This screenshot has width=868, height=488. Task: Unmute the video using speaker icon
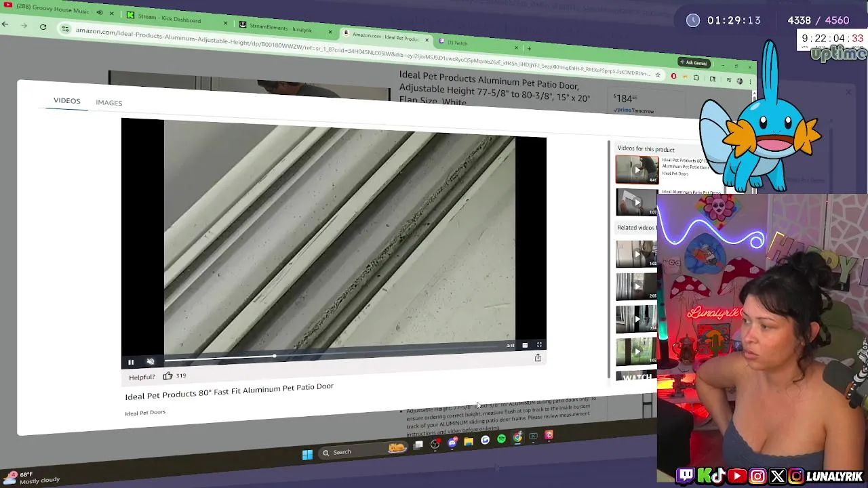pos(151,362)
